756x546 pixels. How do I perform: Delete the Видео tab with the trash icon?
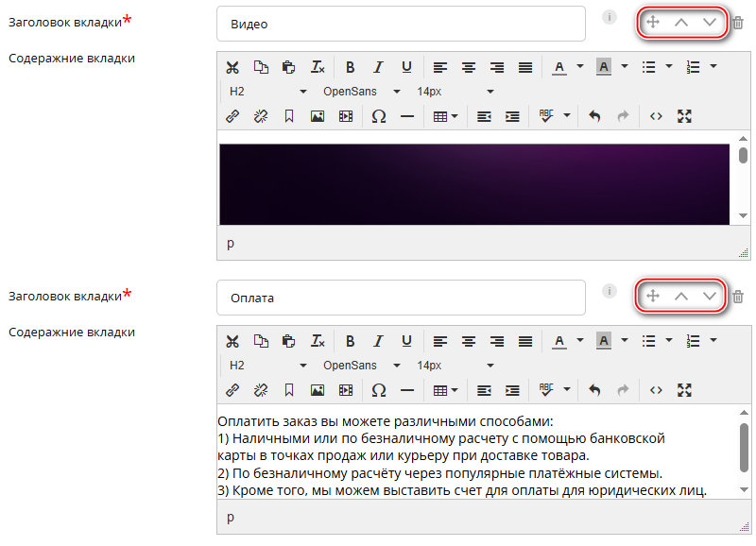pos(738,23)
